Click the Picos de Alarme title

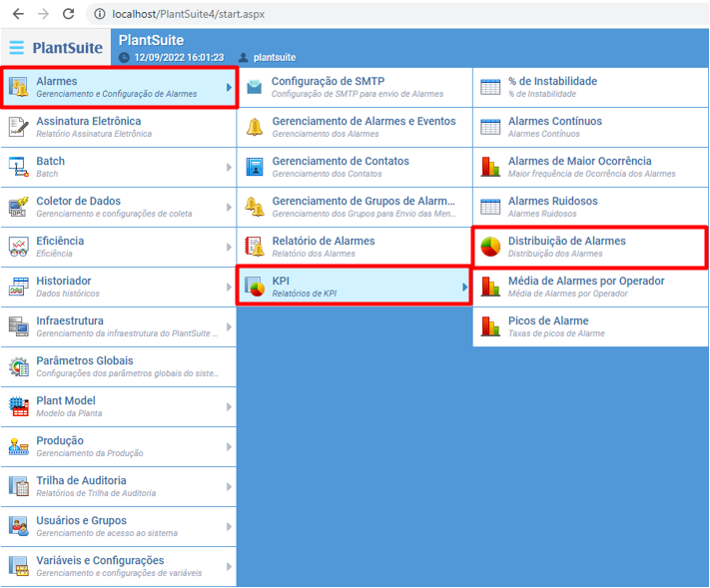coord(548,320)
